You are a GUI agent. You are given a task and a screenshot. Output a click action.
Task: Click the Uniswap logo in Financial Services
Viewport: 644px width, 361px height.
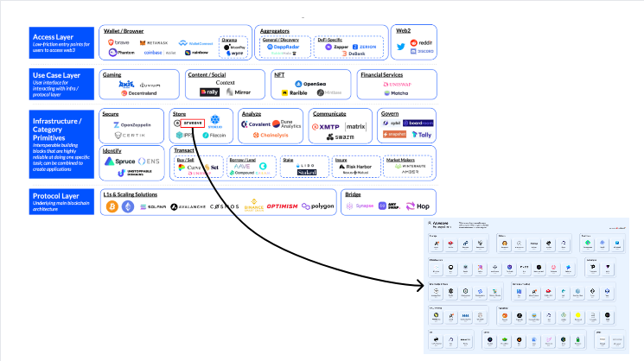pos(397,84)
